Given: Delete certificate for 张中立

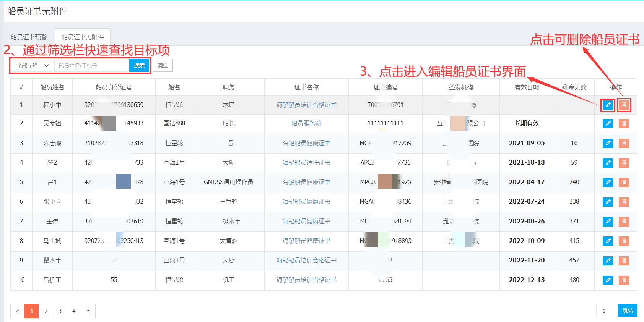Looking at the screenshot, I should coord(624,202).
